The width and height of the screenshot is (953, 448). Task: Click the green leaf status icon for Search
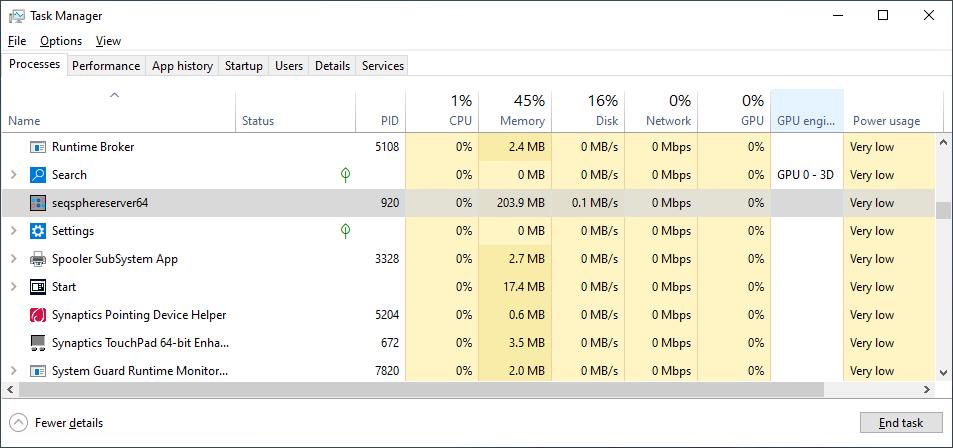click(x=346, y=175)
